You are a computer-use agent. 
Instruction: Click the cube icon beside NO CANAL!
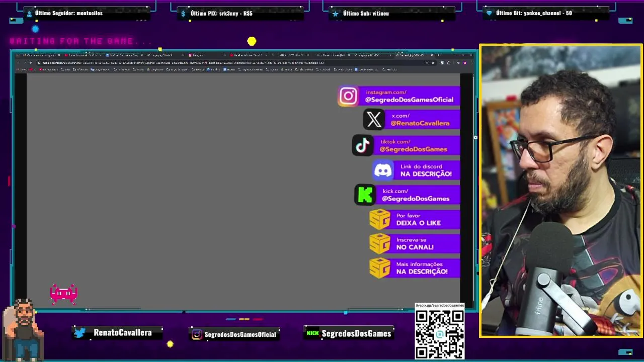380,244
